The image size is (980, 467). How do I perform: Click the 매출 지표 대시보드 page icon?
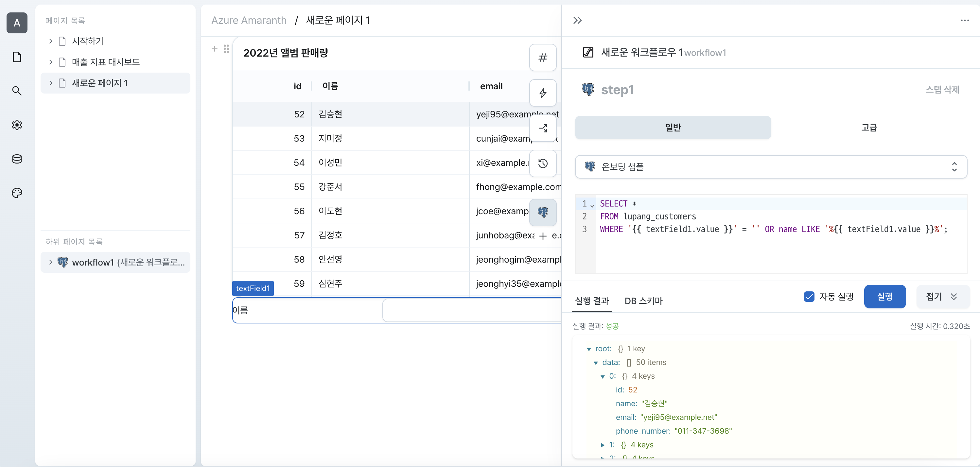coord(62,62)
